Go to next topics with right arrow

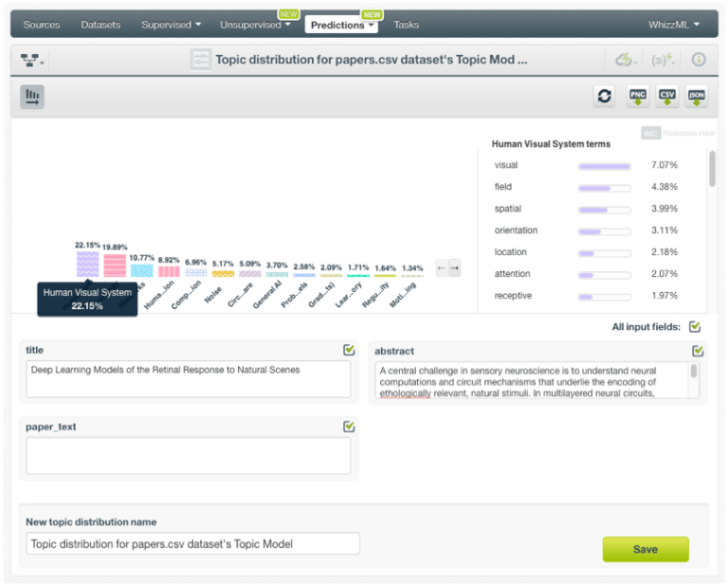(455, 268)
